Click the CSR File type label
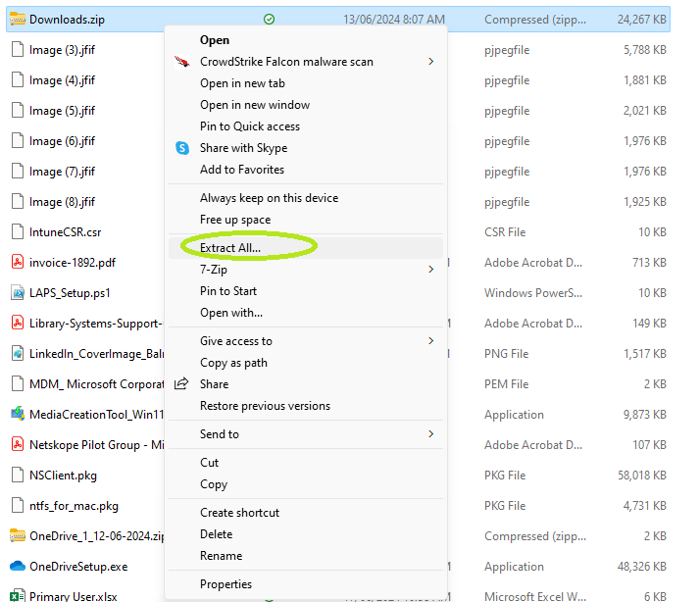Screen dimensions: 700x602 point(505,232)
